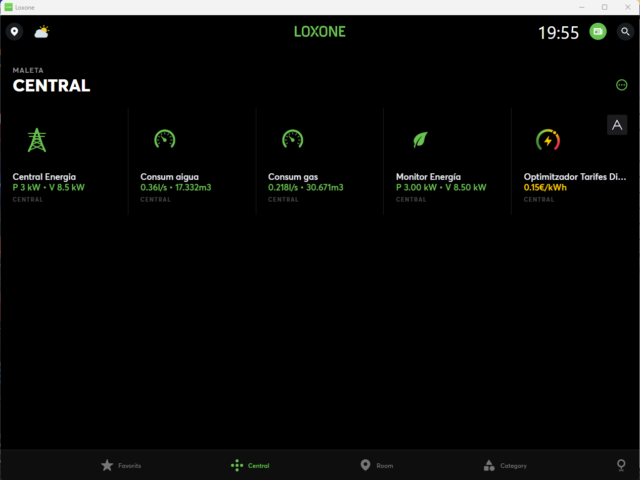Click the MALETA label above the heading
Image resolution: width=640 pixels, height=480 pixels.
[x=28, y=70]
